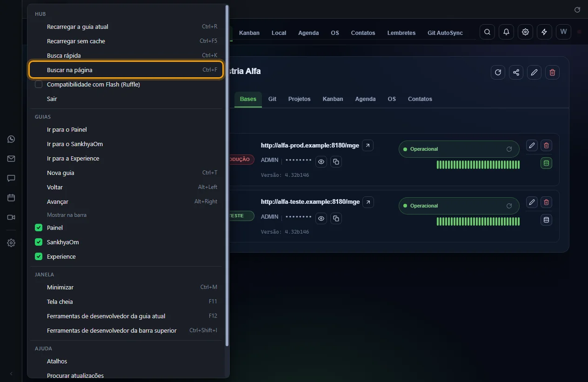This screenshot has height=382, width=588.
Task: Delete the alfa-teste base entry
Action: pyautogui.click(x=546, y=202)
